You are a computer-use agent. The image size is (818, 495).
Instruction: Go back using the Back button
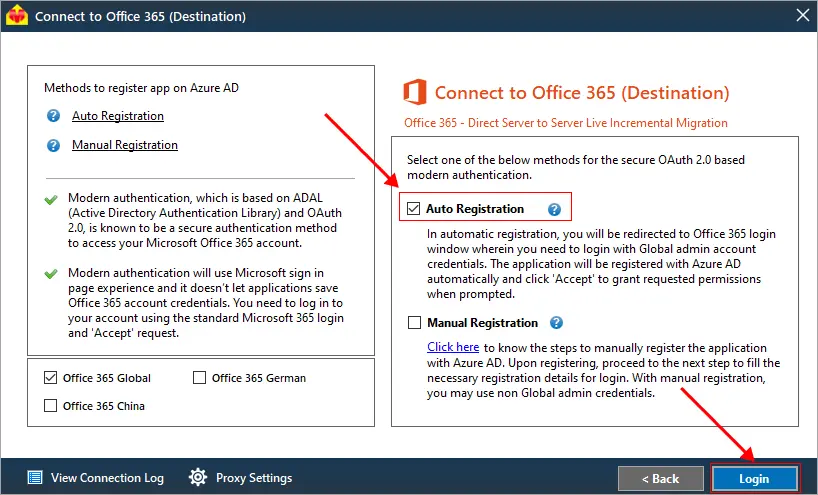click(x=660, y=478)
